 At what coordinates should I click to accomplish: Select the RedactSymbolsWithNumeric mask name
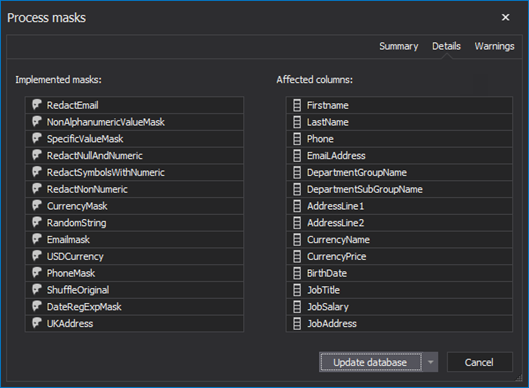[x=106, y=172]
